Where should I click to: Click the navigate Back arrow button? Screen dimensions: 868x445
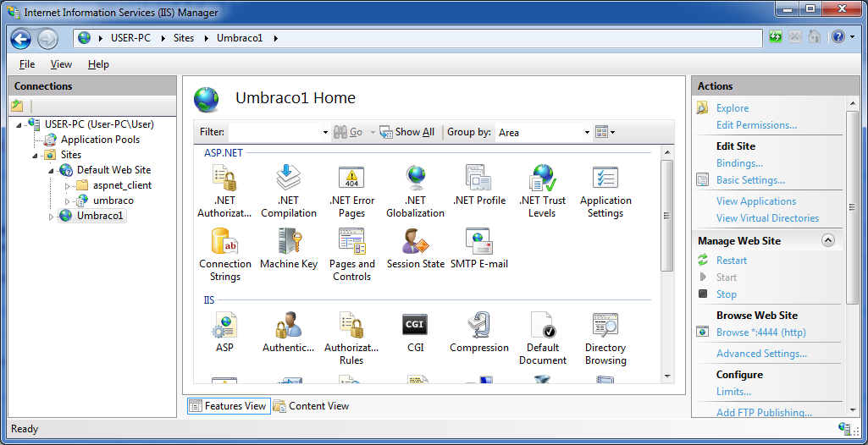[21, 38]
